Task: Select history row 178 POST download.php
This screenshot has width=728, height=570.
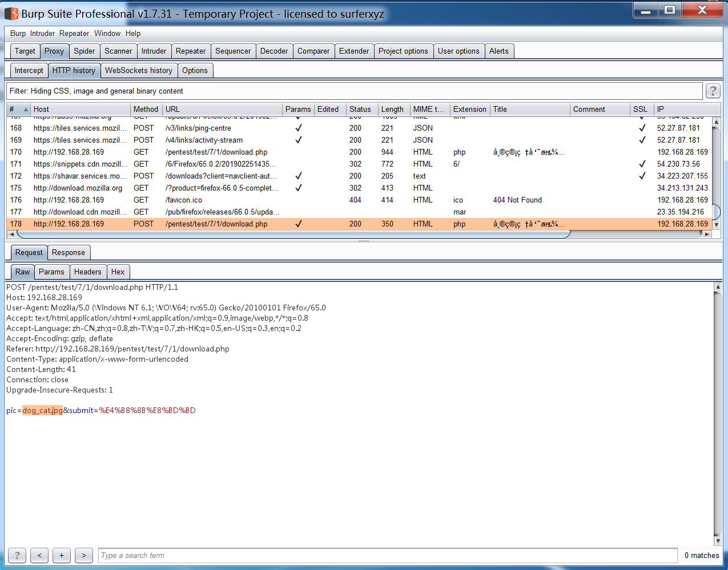Action: point(360,224)
